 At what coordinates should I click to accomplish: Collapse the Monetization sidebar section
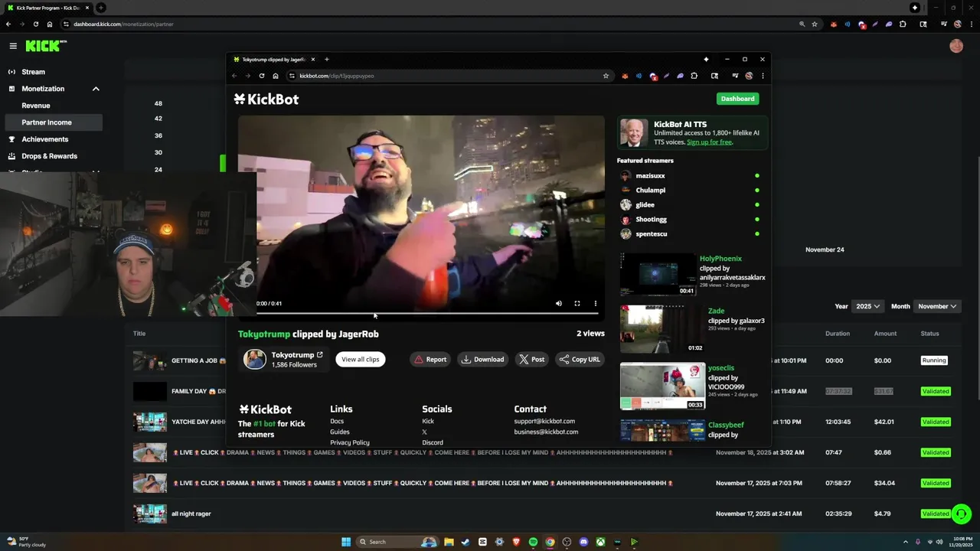pos(96,89)
